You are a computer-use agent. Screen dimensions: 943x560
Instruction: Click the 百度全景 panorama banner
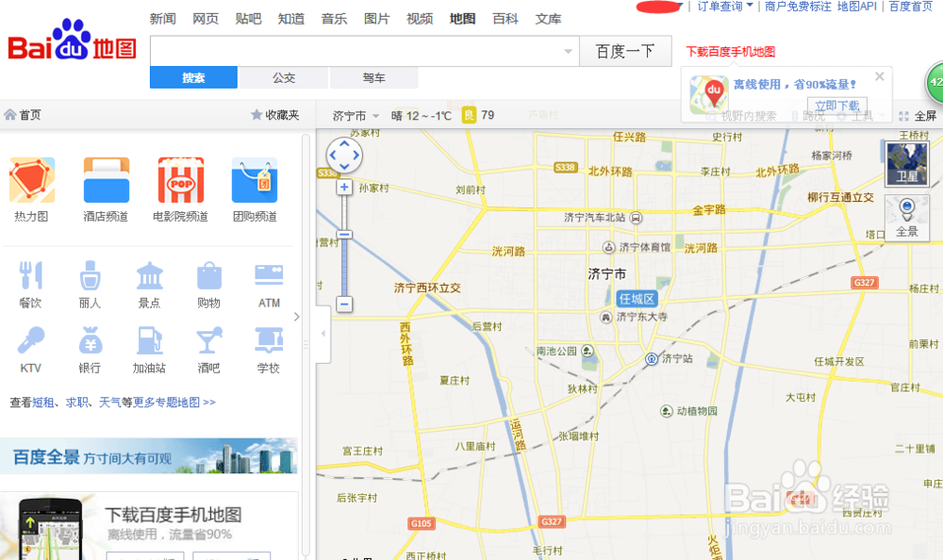pos(149,456)
